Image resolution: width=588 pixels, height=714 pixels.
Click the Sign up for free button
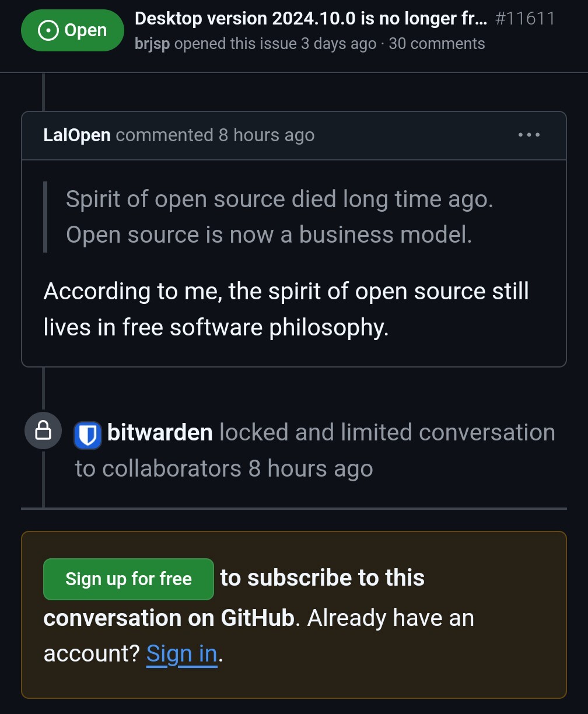[x=128, y=579]
